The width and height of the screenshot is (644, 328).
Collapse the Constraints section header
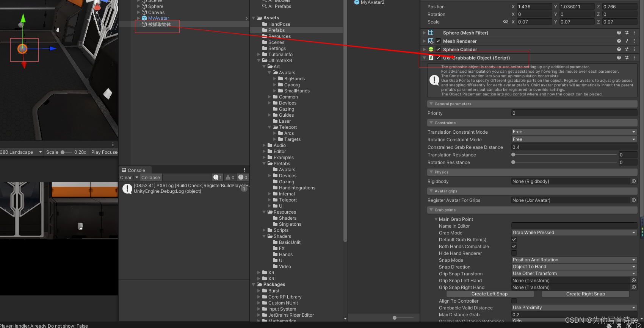[533, 123]
